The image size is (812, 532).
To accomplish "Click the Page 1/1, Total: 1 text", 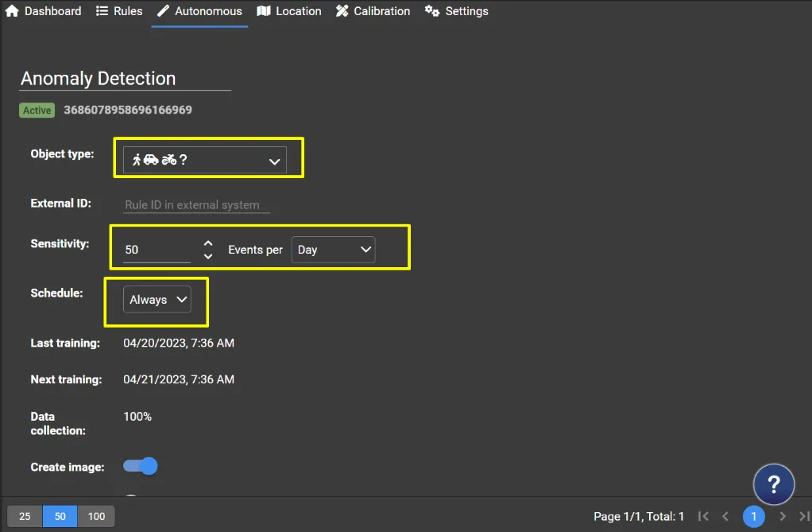I will (x=639, y=516).
